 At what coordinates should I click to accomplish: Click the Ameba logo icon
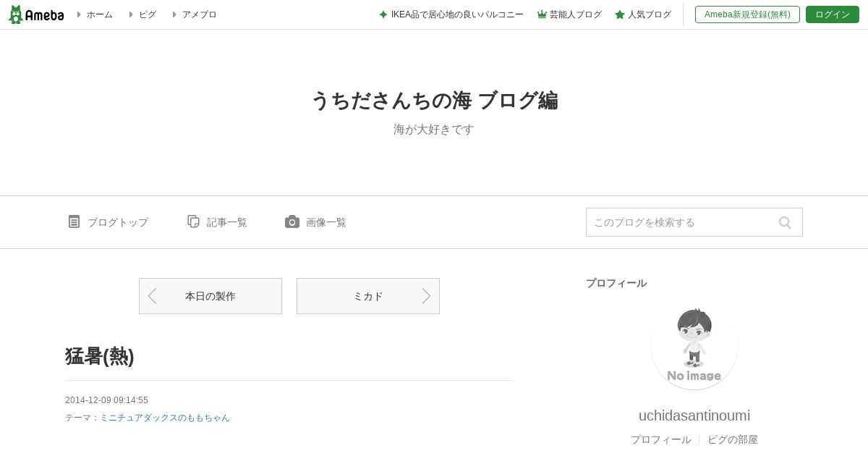coord(36,14)
